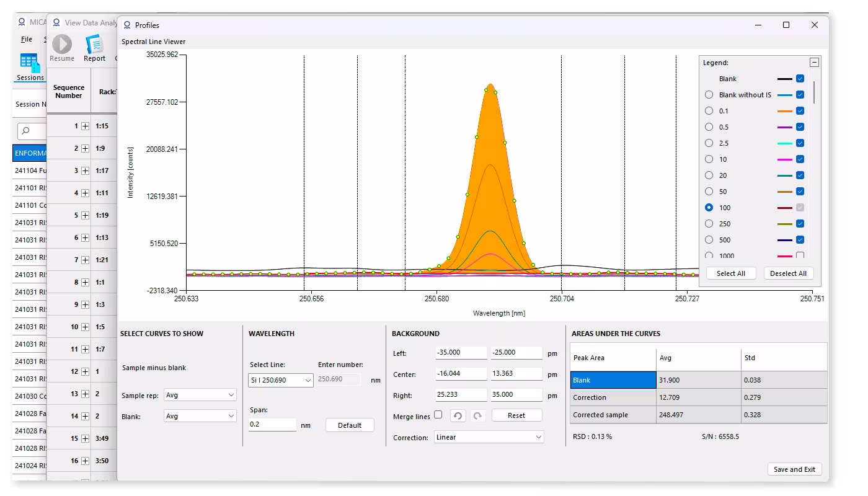Click the Avg column header in areas table
Viewport: 868px width, 496px height.
coord(699,358)
